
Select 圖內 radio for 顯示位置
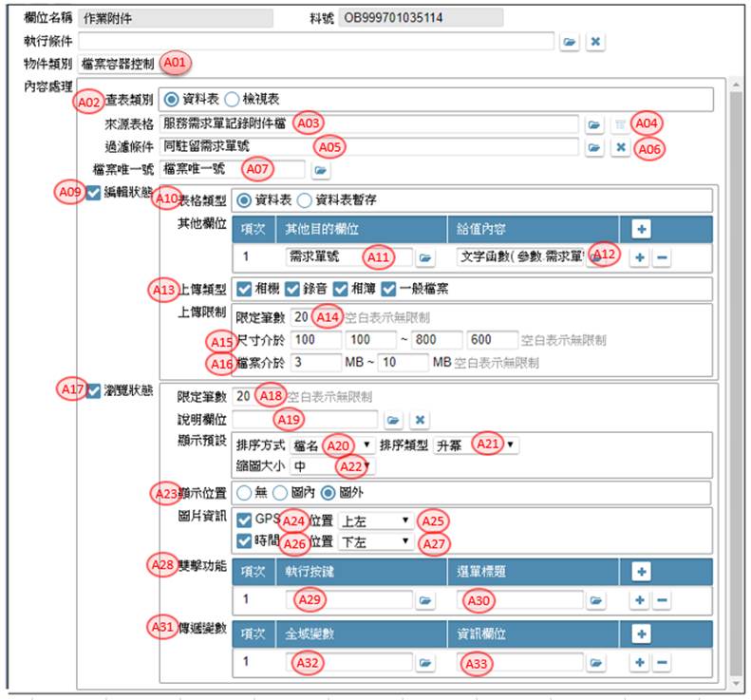tap(280, 493)
